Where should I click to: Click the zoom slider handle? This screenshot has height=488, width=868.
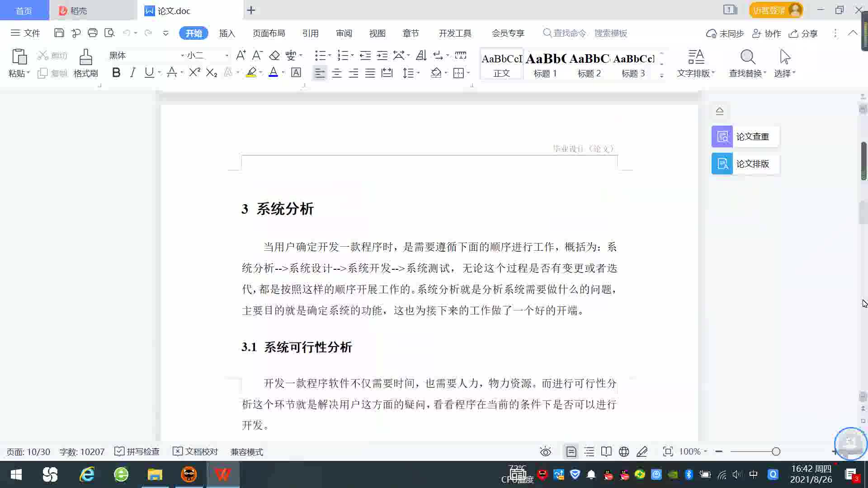tap(776, 451)
